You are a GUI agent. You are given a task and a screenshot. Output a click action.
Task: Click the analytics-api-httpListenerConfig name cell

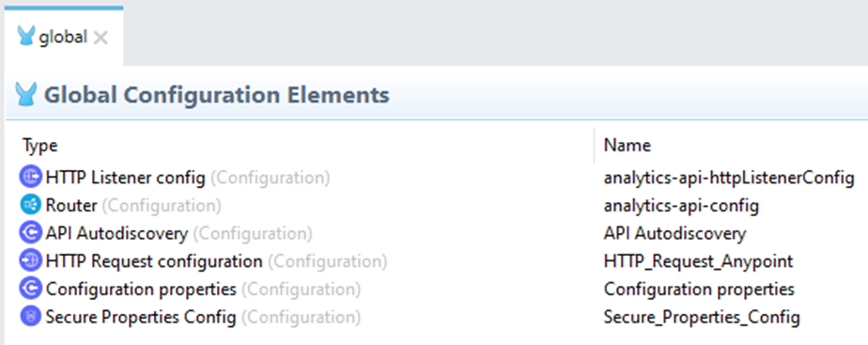click(729, 178)
